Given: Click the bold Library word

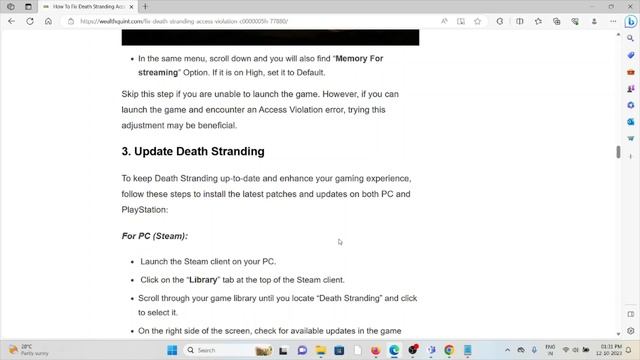Looking at the screenshot, I should tap(203, 280).
